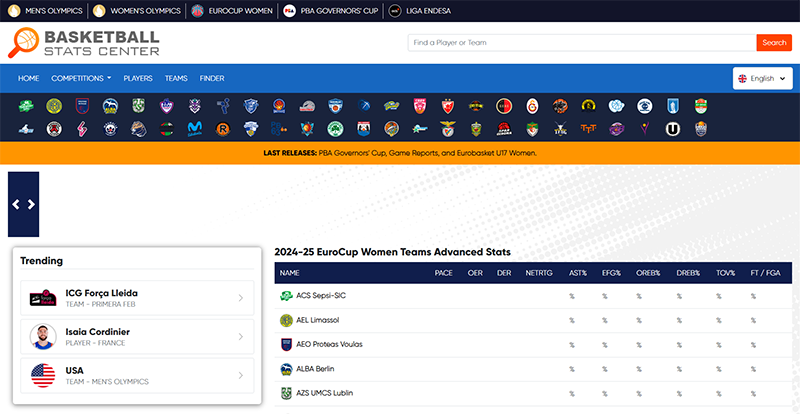Sort table by OREB% column

click(648, 273)
